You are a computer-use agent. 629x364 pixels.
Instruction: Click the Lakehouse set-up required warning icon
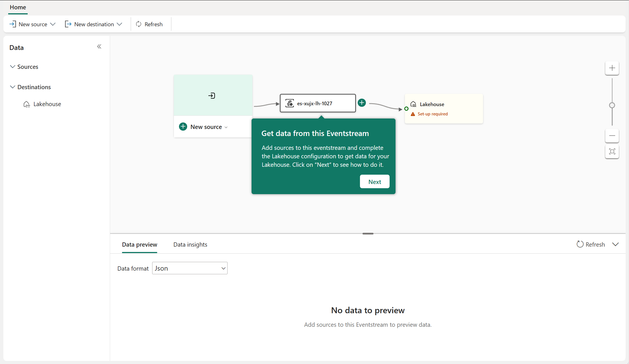(413, 114)
